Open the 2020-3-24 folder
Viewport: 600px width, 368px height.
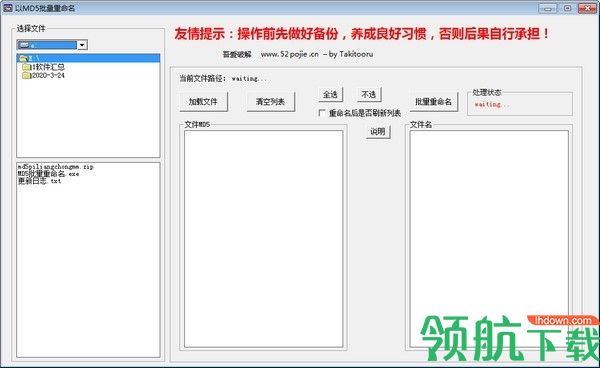click(x=48, y=75)
